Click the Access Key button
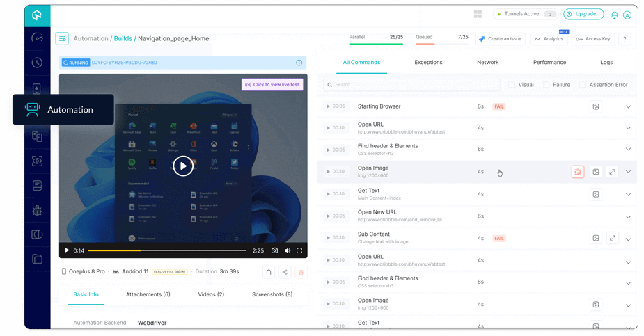This screenshot has width=644, height=336. click(593, 39)
